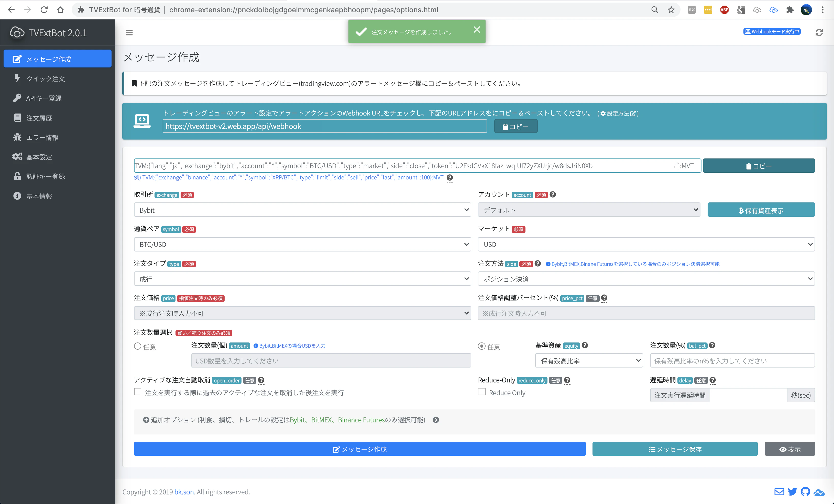
Task: Click the 注文数量(%) input field
Action: coord(732,360)
